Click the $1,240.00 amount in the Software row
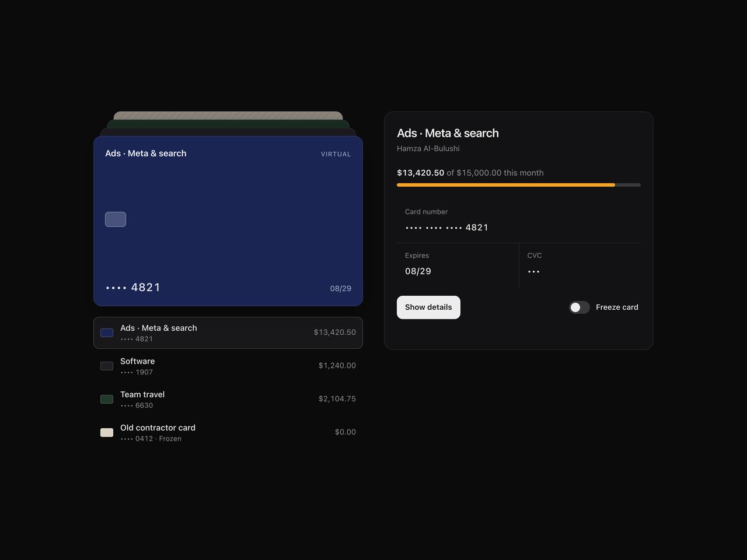Viewport: 747px width, 560px height. (x=337, y=366)
